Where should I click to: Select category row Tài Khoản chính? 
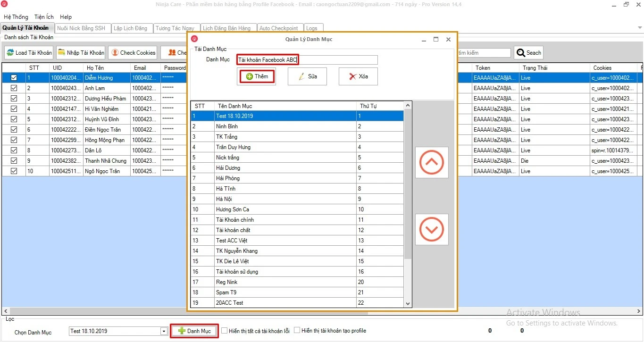click(297, 220)
